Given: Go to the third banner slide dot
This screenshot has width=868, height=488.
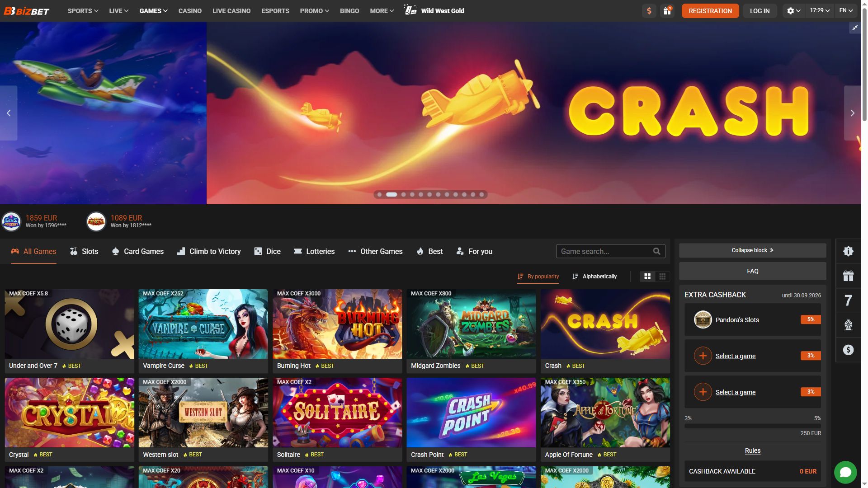Looking at the screenshot, I should [x=403, y=195].
